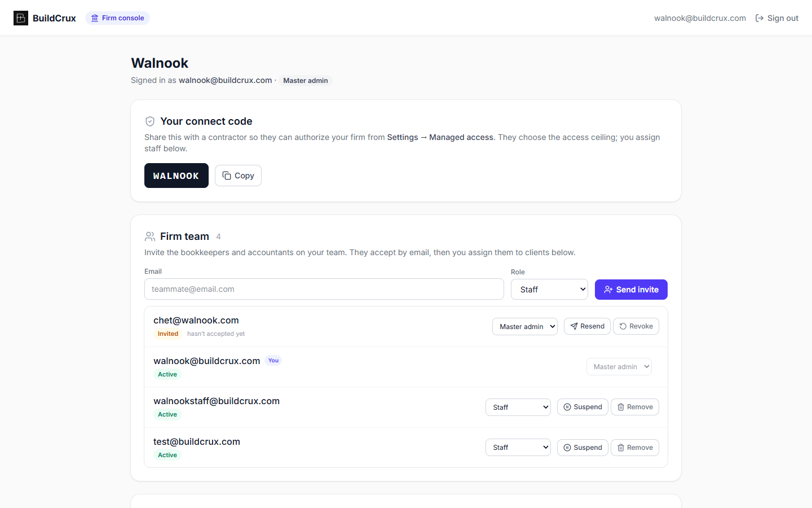The width and height of the screenshot is (812, 508).
Task: Open the Firm console badge
Action: tap(117, 18)
